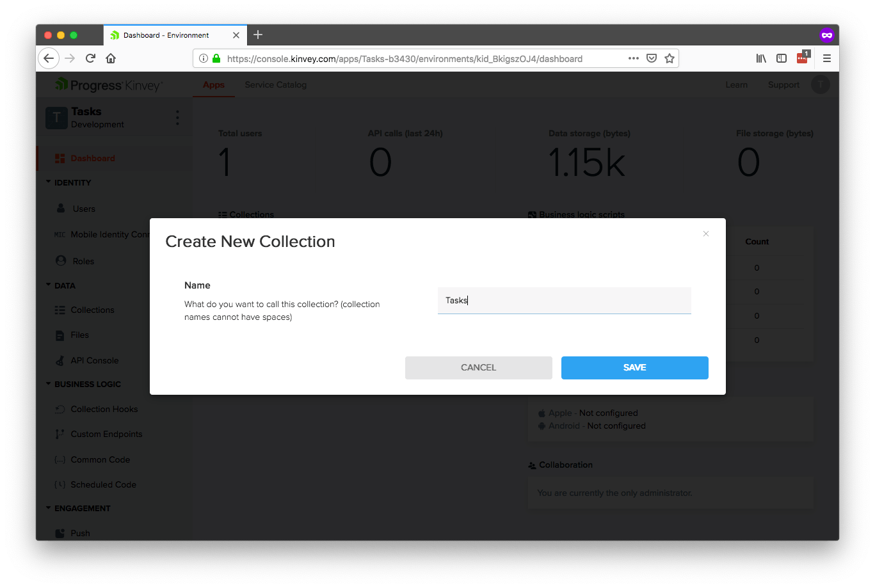
Task: Select the Dashboard - Environment browser tab
Action: coord(166,35)
